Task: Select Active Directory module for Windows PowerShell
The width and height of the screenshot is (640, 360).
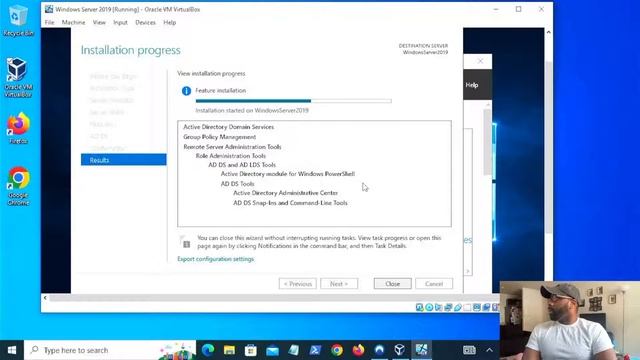Action: pos(288,174)
